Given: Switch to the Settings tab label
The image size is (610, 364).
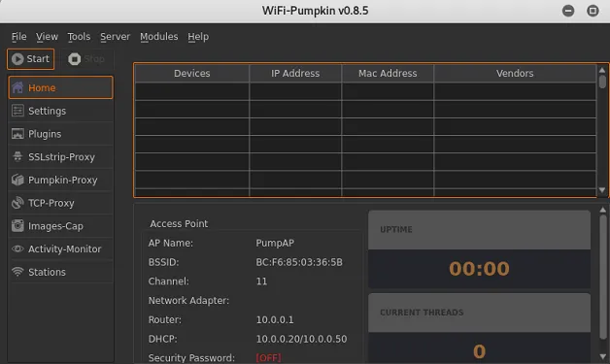Looking at the screenshot, I should coord(47,111).
